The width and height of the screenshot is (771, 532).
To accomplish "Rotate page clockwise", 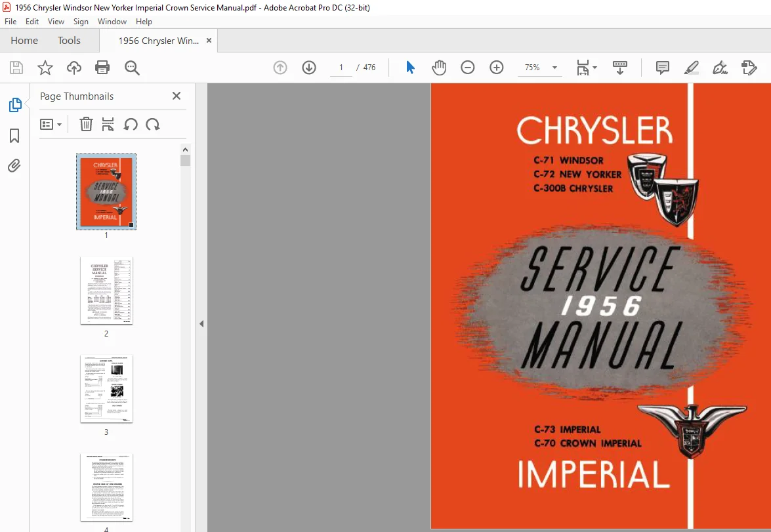I will pyautogui.click(x=153, y=125).
